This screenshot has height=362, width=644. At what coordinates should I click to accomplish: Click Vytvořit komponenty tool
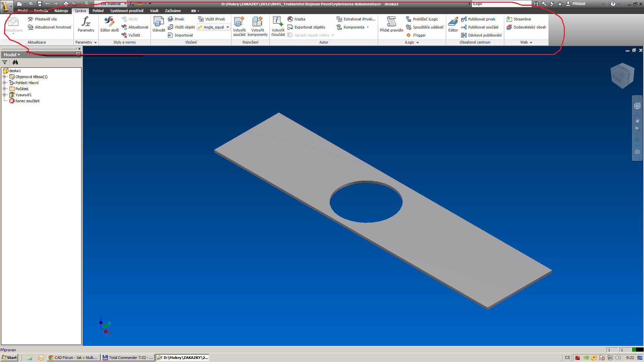pyautogui.click(x=258, y=26)
